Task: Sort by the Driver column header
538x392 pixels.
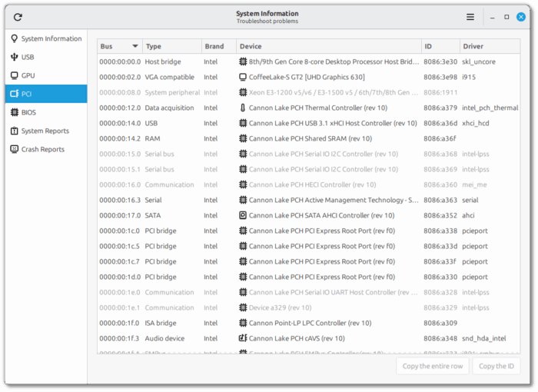Action: click(489, 46)
